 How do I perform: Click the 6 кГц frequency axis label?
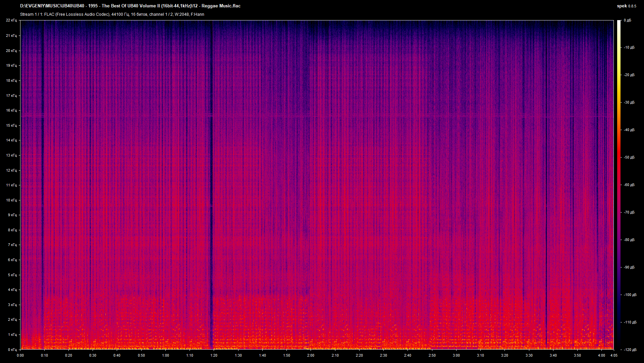coord(12,260)
